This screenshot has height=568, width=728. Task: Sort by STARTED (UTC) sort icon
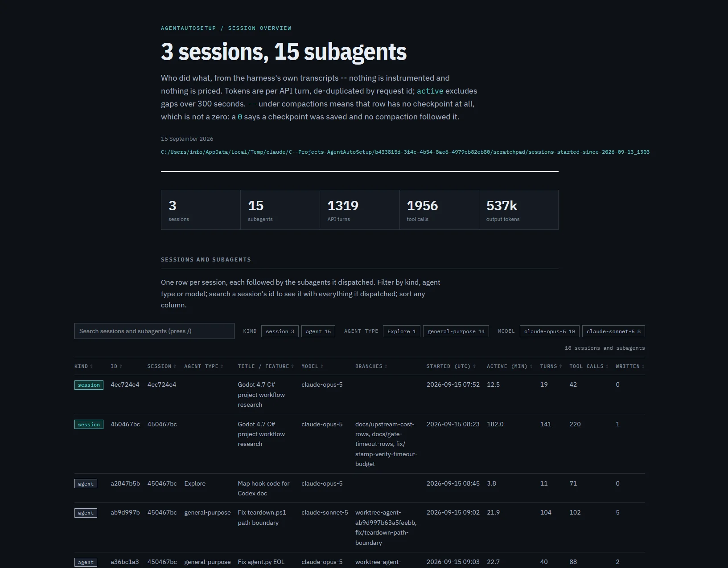pos(474,367)
